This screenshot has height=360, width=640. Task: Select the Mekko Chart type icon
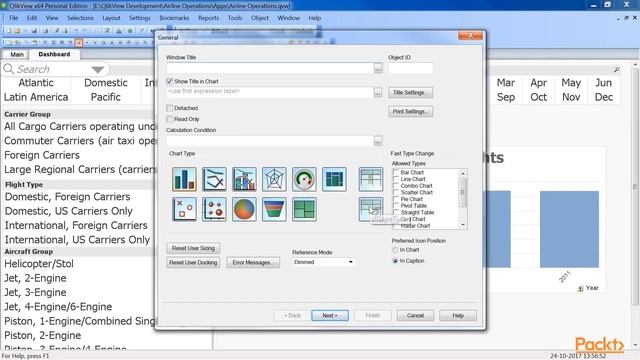click(x=334, y=179)
